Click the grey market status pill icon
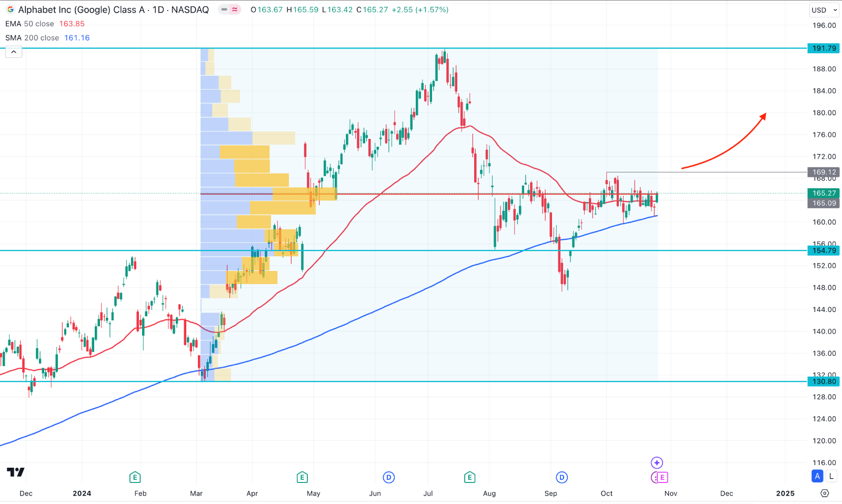This screenshot has width=842, height=504. click(x=224, y=9)
